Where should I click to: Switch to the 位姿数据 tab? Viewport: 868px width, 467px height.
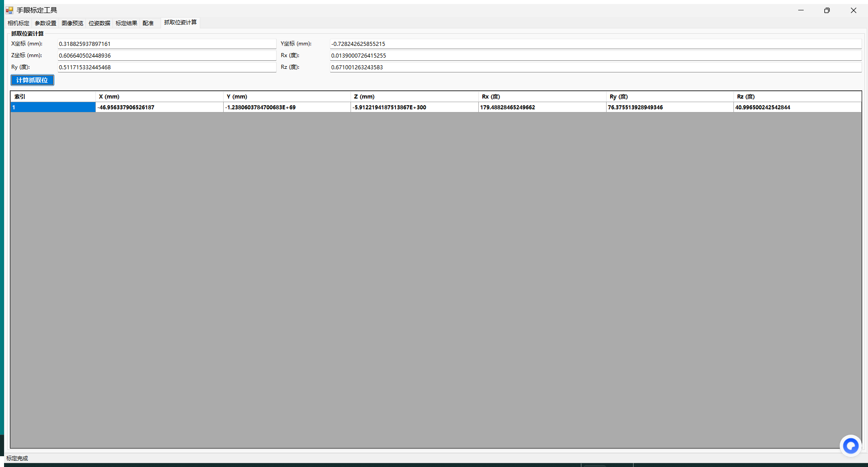tap(99, 23)
